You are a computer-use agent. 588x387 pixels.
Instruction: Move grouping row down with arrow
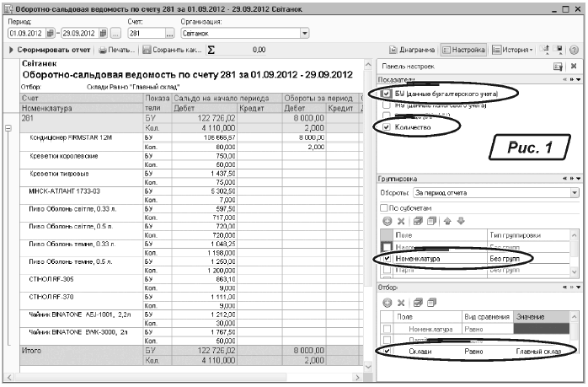tap(460, 220)
